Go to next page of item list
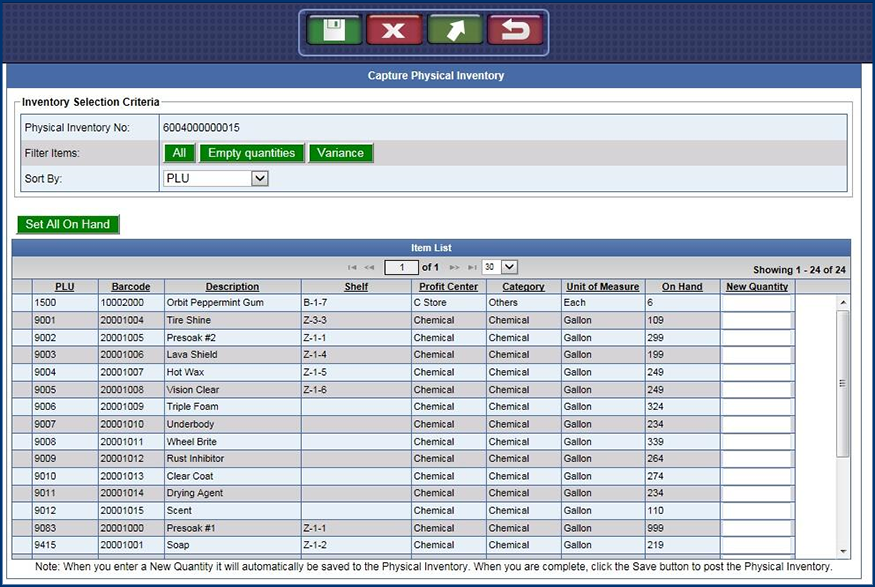 (x=455, y=268)
